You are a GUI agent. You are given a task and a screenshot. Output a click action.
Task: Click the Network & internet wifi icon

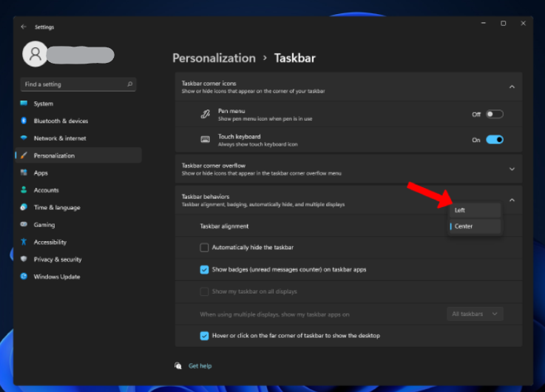point(24,138)
